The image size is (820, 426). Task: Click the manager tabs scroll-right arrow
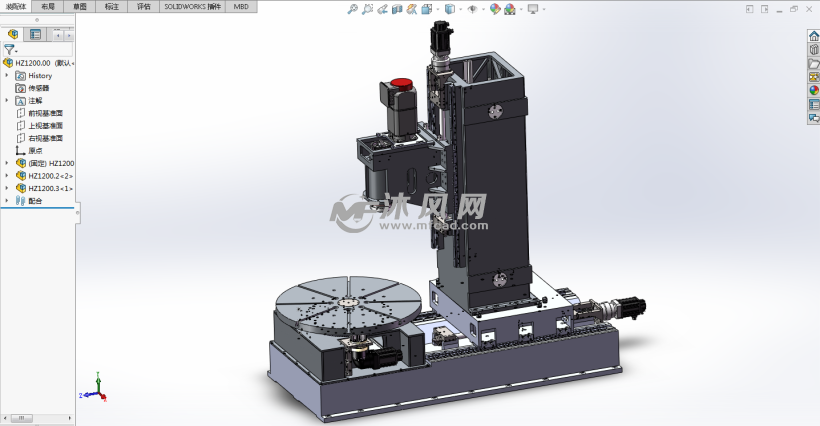(x=69, y=36)
